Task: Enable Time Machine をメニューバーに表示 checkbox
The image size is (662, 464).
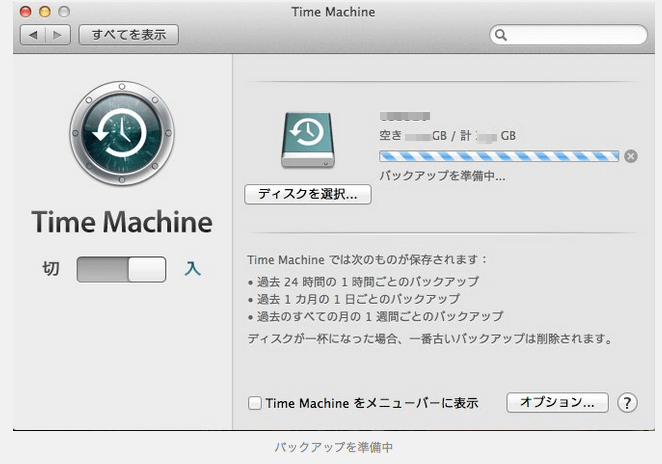Action: (255, 403)
